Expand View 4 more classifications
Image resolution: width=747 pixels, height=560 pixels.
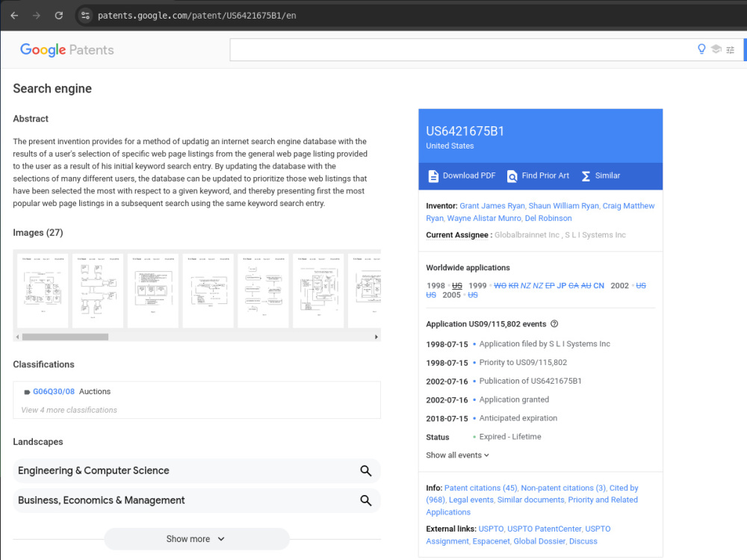[69, 410]
